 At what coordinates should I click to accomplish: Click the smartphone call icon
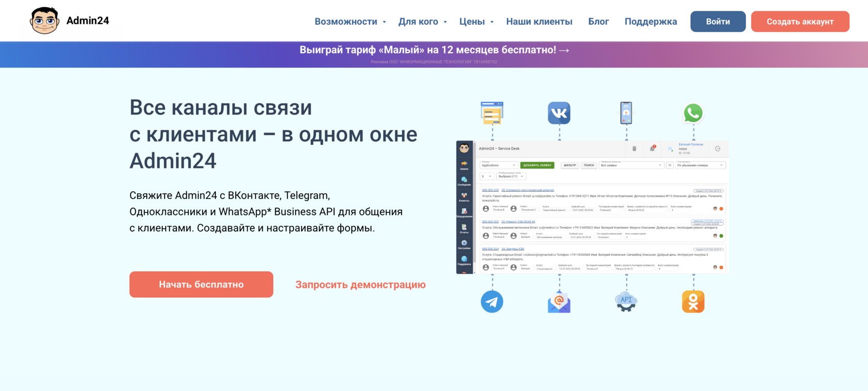(626, 113)
